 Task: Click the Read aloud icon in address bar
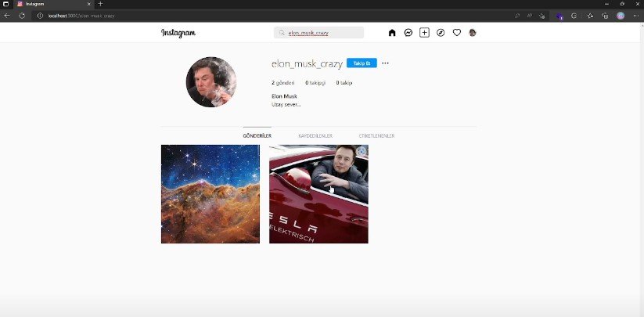coord(530,16)
